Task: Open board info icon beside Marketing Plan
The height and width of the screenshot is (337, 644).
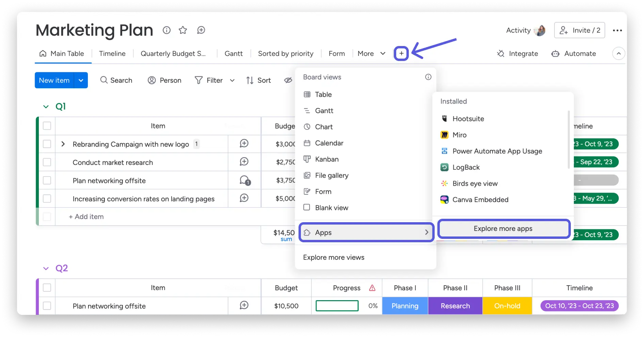Action: click(166, 30)
